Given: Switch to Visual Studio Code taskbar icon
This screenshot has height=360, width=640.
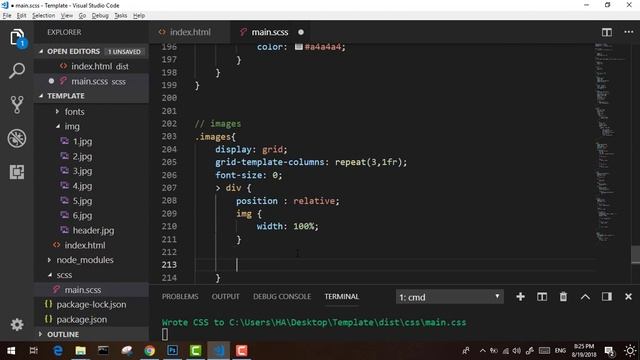Looking at the screenshot, I should (218, 351).
